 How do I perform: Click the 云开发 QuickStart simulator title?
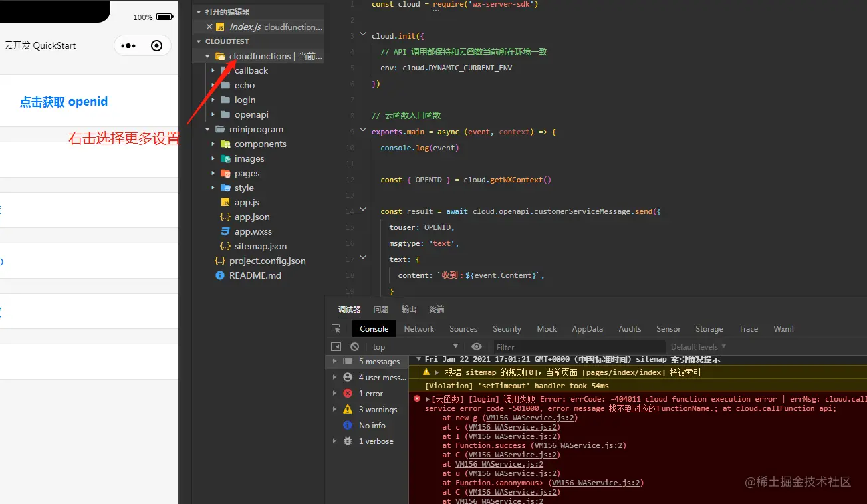pos(40,45)
